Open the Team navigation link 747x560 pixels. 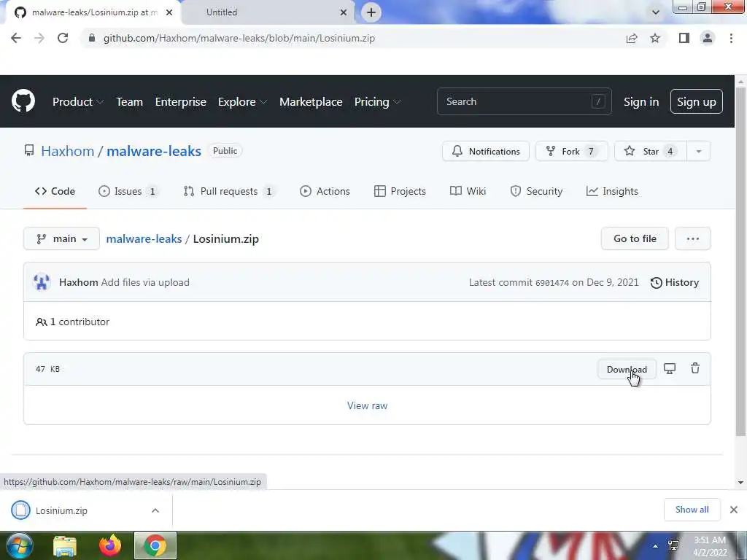click(130, 102)
